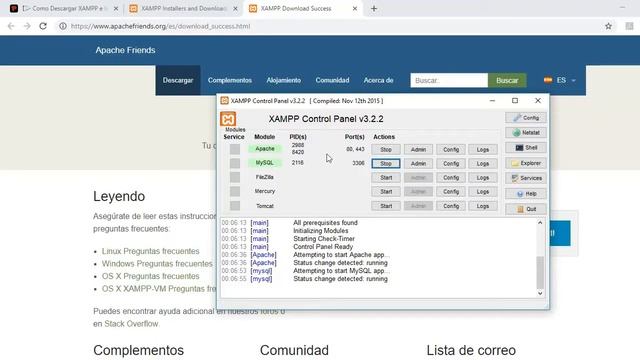640x360 pixels.
Task: Open Help in the XAMPP panel
Action: [526, 194]
